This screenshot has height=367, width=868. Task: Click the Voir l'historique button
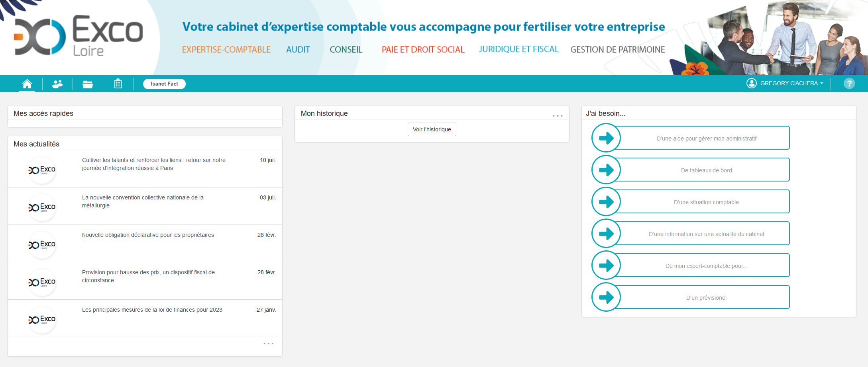point(432,129)
